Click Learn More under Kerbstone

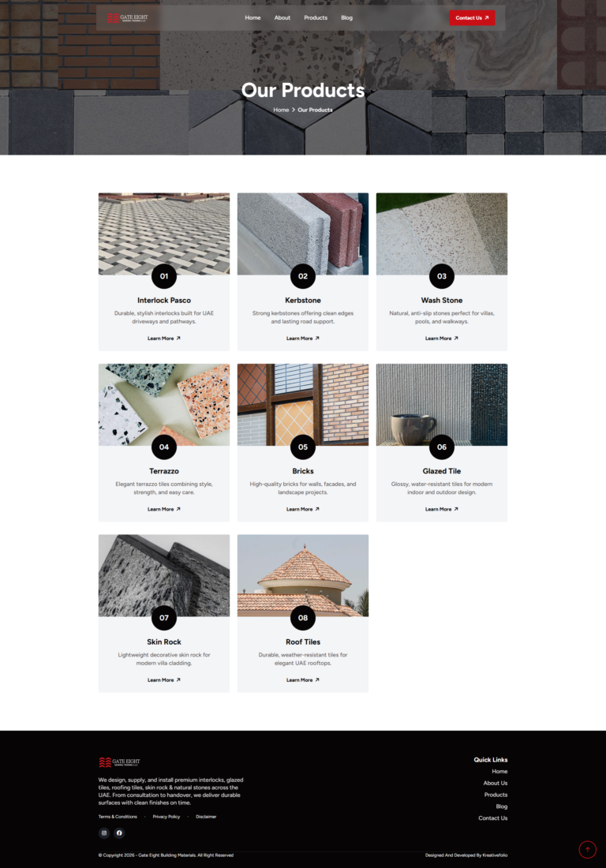click(303, 339)
